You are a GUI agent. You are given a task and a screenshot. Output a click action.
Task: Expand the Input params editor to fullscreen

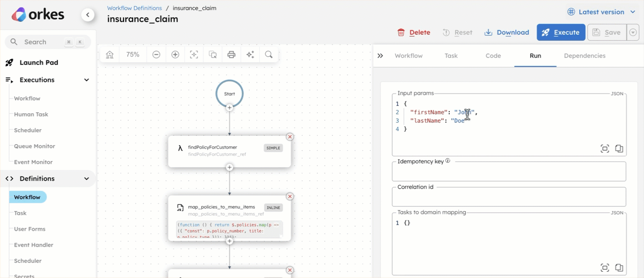605,148
